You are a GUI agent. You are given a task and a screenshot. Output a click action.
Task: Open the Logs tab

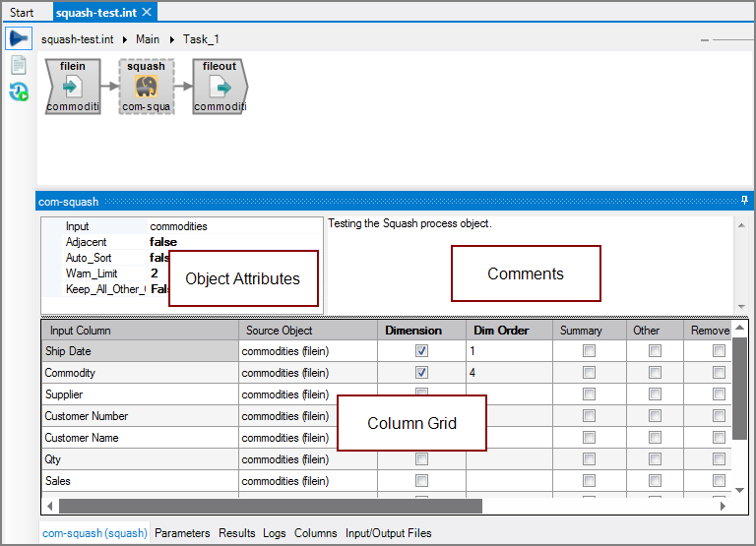275,533
